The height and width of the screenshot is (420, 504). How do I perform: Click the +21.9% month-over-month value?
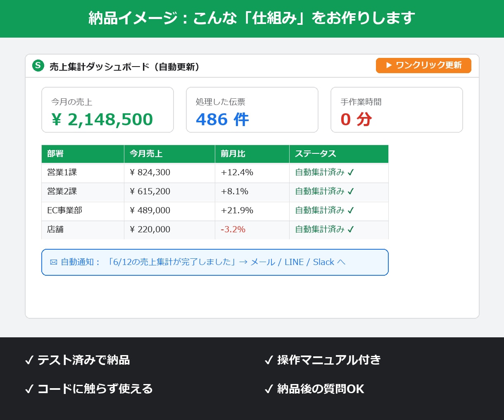point(237,210)
